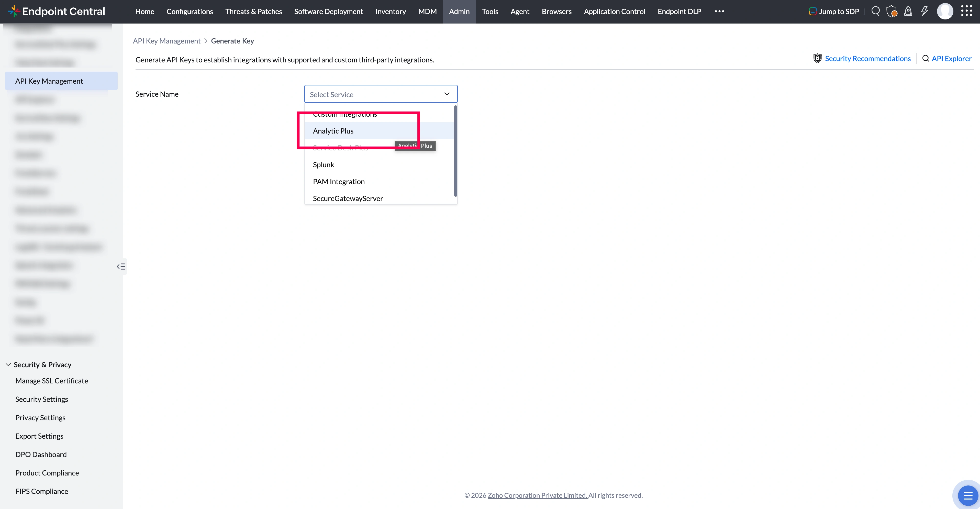Viewport: 980px width, 509px height.
Task: Open Threats & Patches tab
Action: (x=253, y=12)
